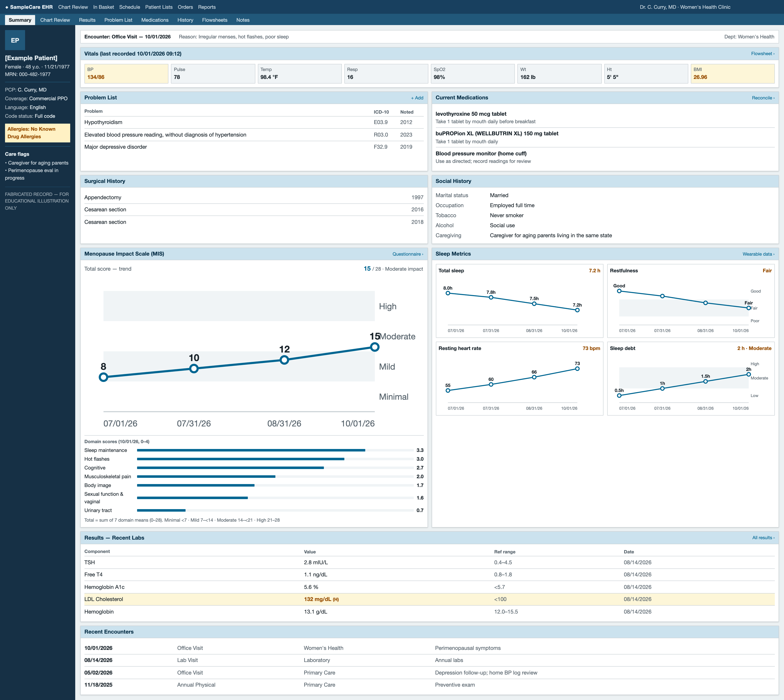Click the 73 point on Resting heart rate
Screen dimensions: 784x700
pos(577,369)
